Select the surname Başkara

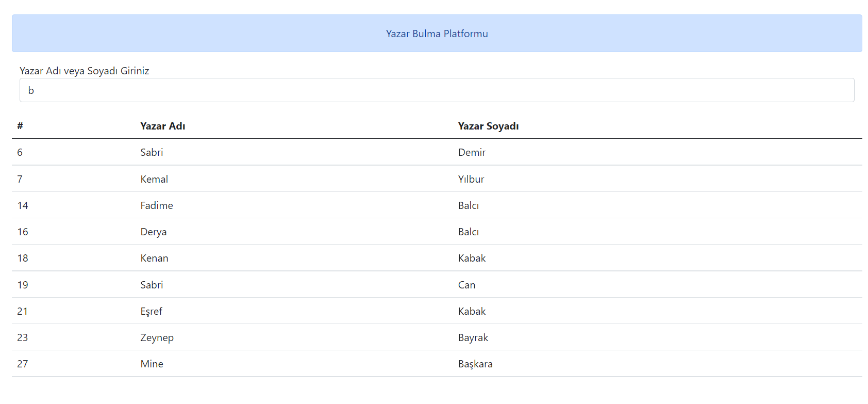pyautogui.click(x=475, y=364)
